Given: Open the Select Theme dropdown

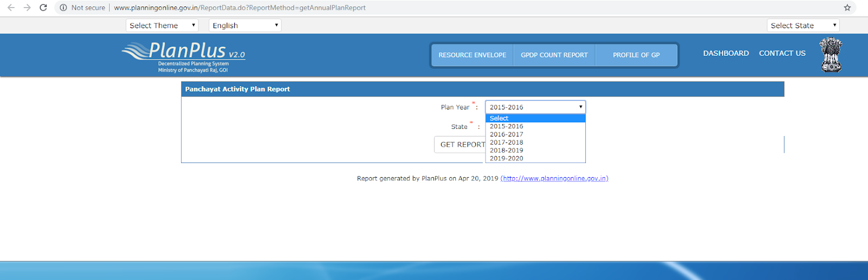Looking at the screenshot, I should pos(162,25).
